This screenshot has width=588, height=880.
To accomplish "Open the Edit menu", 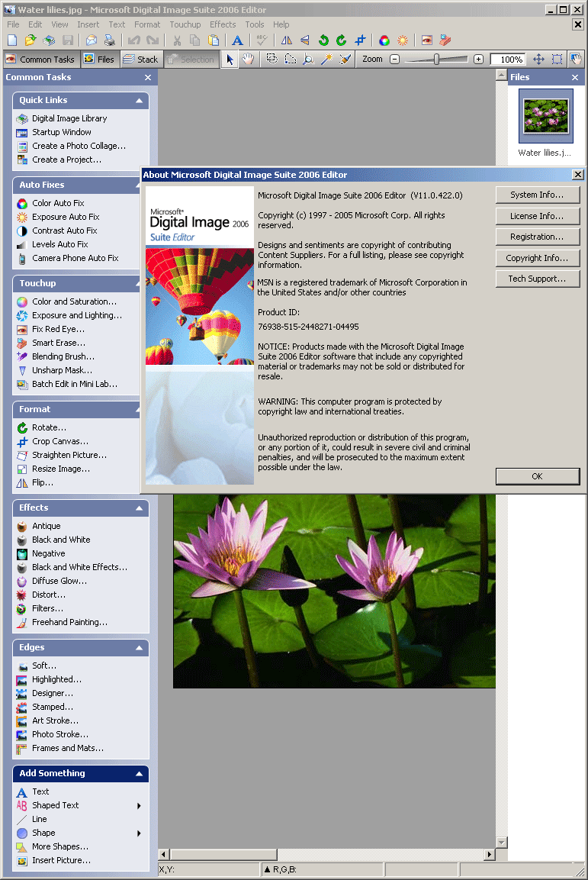I will tap(35, 24).
